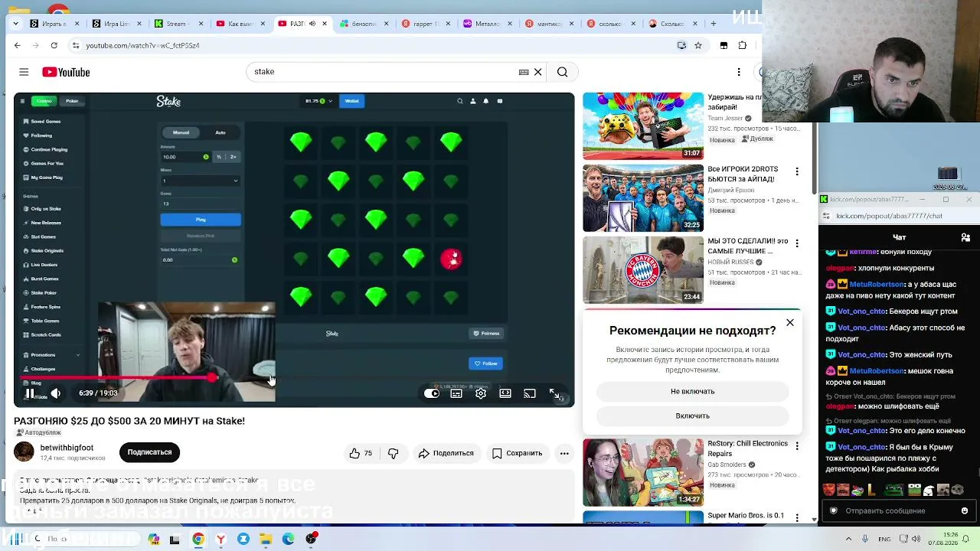Close the 'Рекомендации не подходят?' card
This screenshot has width=980, height=551.
pos(790,322)
